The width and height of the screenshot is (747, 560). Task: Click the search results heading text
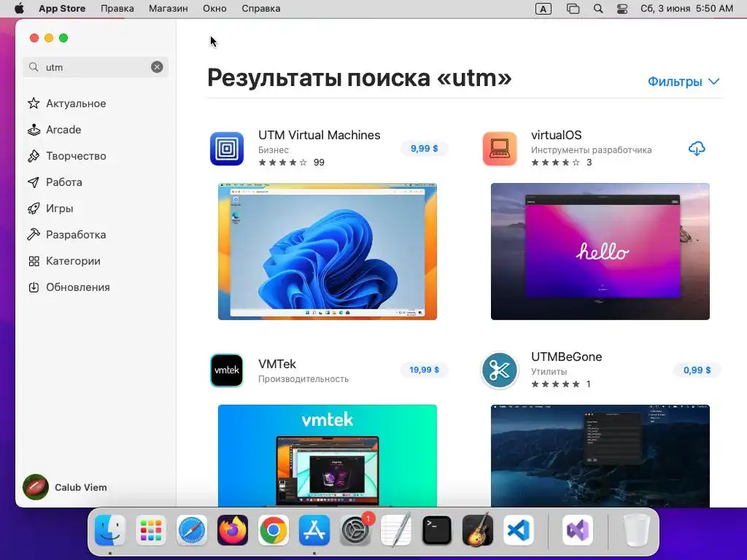359,77
